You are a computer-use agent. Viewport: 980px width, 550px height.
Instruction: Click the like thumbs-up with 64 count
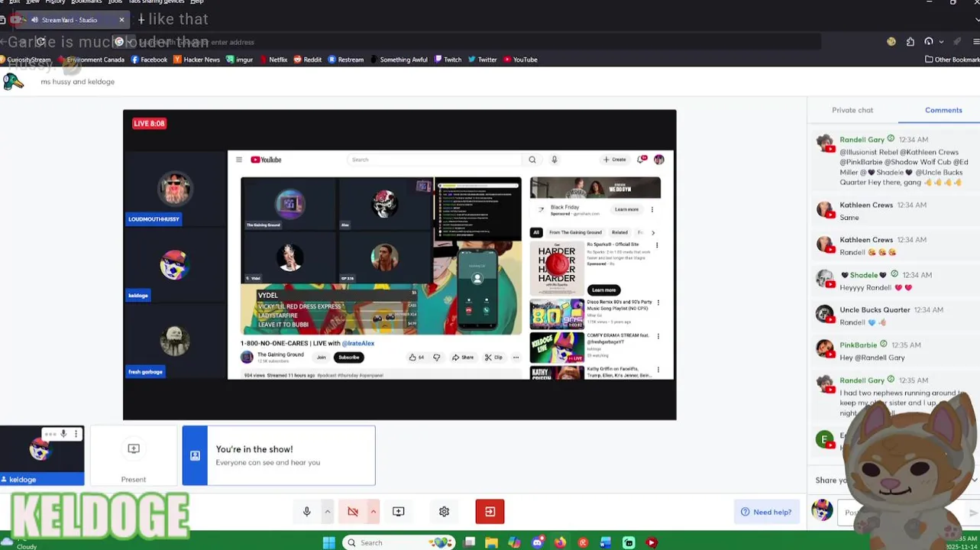(x=416, y=357)
